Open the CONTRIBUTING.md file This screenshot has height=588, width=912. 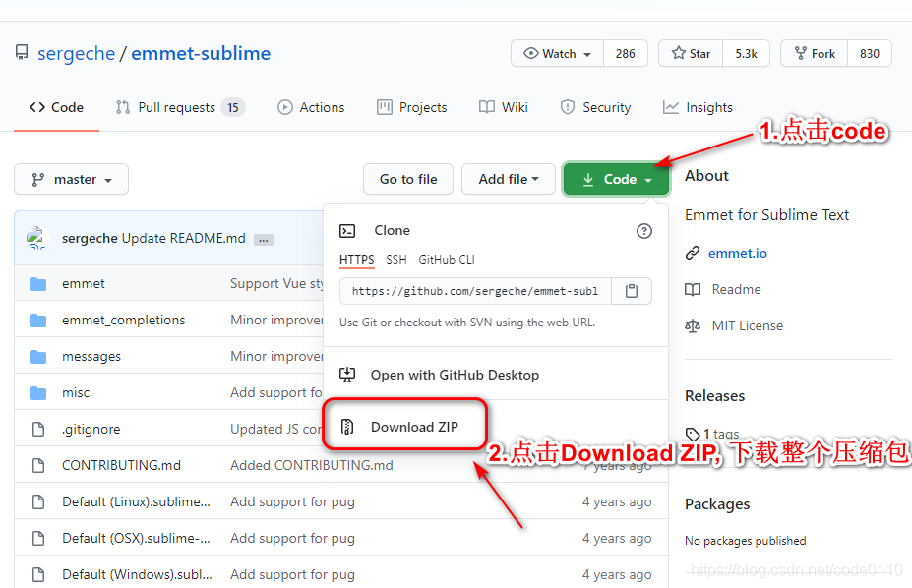pos(122,465)
